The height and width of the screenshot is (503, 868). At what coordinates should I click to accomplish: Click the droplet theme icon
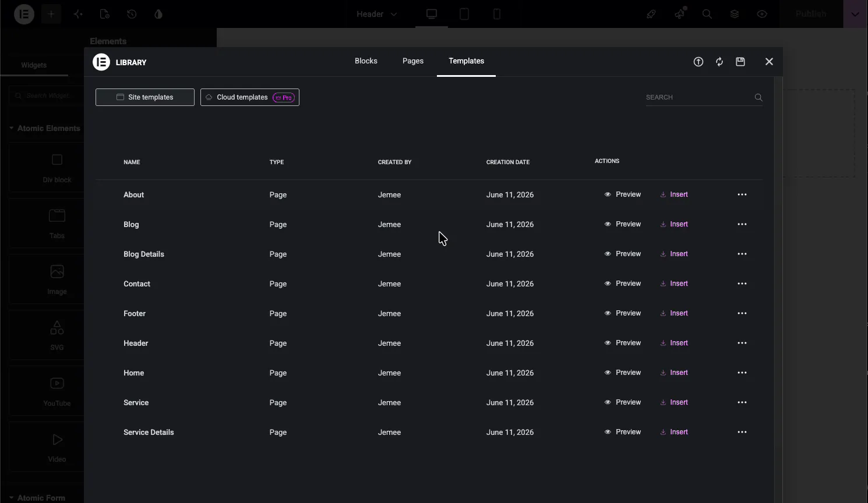tap(158, 14)
